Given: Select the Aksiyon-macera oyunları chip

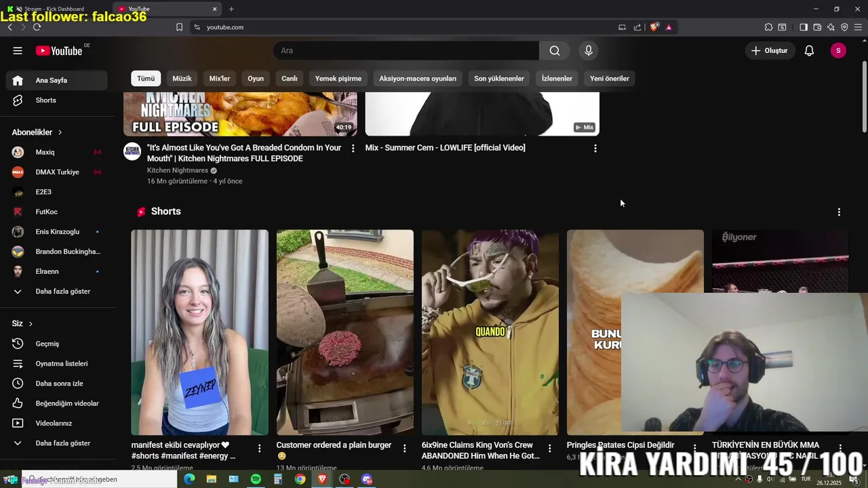Looking at the screenshot, I should (418, 79).
